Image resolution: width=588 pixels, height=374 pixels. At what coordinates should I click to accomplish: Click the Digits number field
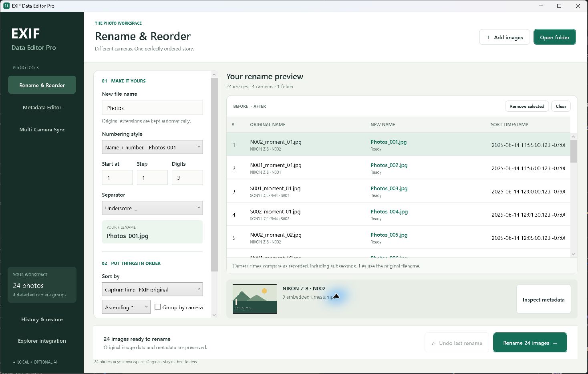pos(187,177)
